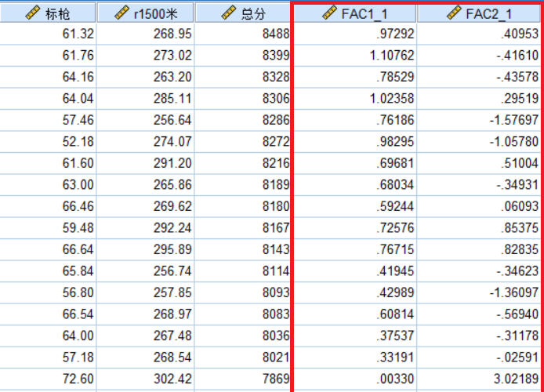Select the FAC1_1 cell showing .33191

[x=355, y=358]
